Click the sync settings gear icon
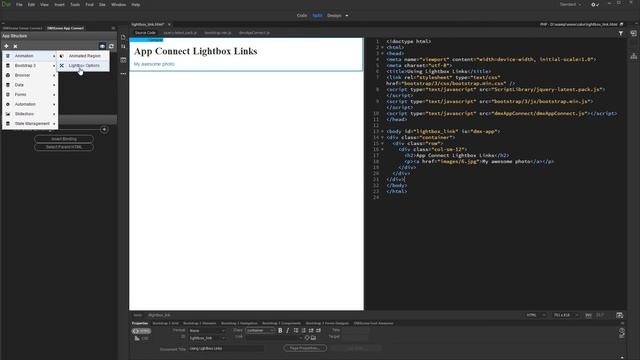Screen dimensions: 640x360 pos(594,4)
